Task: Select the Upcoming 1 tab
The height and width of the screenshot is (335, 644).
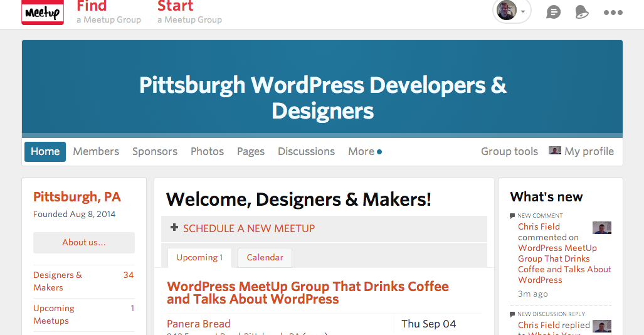Action: point(199,258)
